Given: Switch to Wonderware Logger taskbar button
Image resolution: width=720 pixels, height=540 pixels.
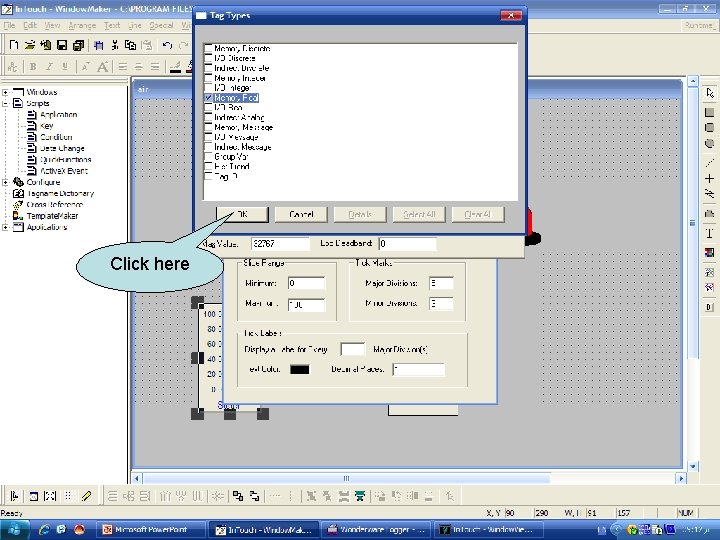Looking at the screenshot, I should click(x=377, y=530).
